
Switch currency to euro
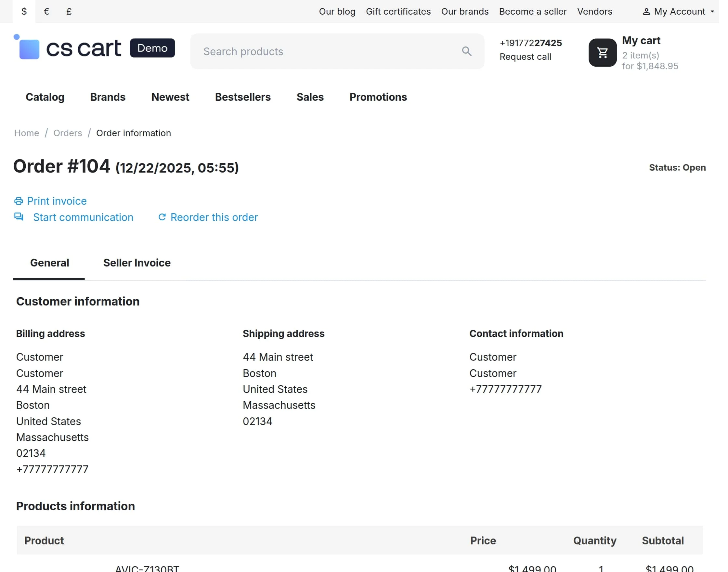click(46, 12)
